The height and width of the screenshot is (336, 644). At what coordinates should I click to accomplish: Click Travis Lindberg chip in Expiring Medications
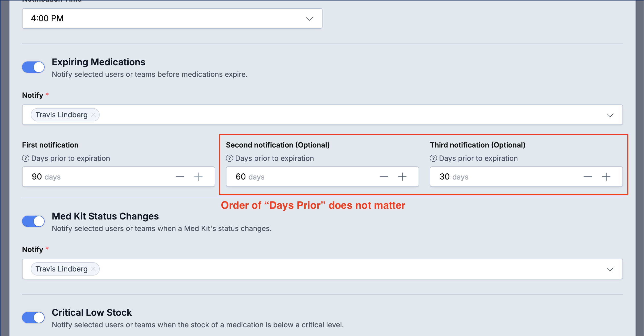click(x=65, y=115)
